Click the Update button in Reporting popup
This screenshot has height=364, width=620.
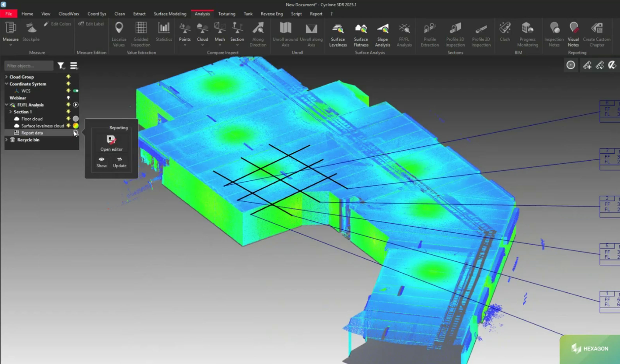coord(119,162)
